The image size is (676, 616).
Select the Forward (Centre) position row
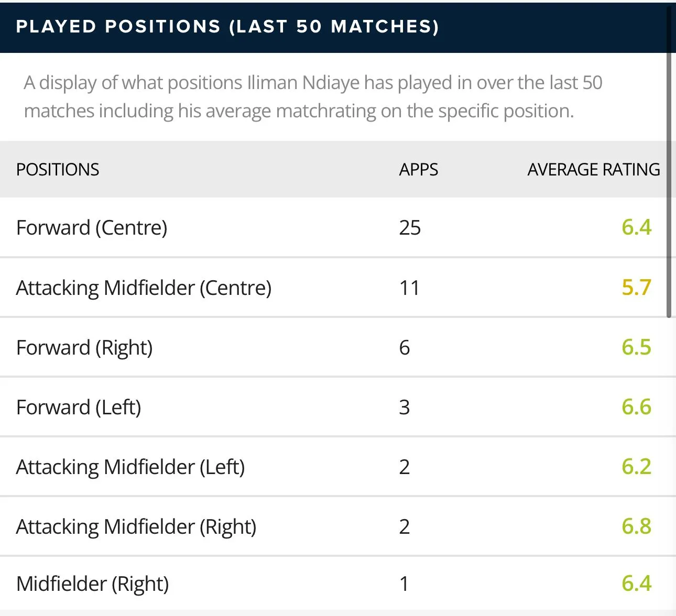(92, 228)
